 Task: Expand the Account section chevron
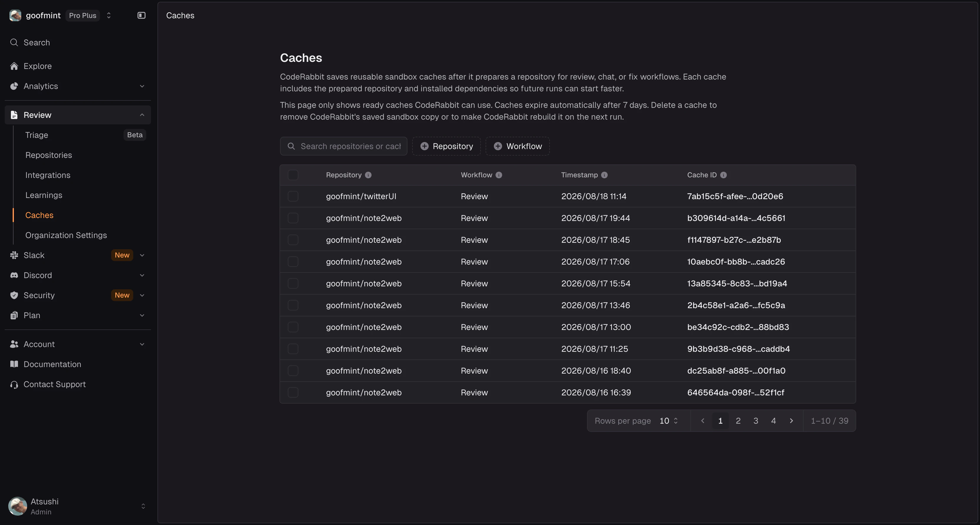click(x=142, y=344)
